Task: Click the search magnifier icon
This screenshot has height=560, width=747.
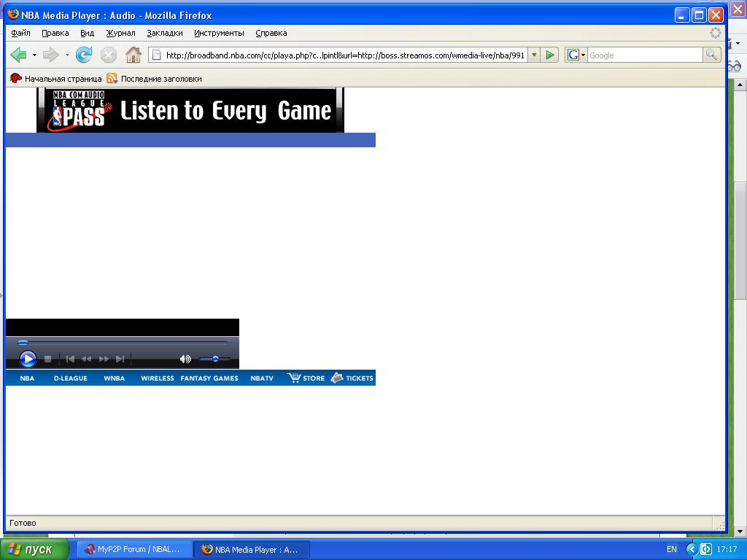Action: [x=711, y=55]
